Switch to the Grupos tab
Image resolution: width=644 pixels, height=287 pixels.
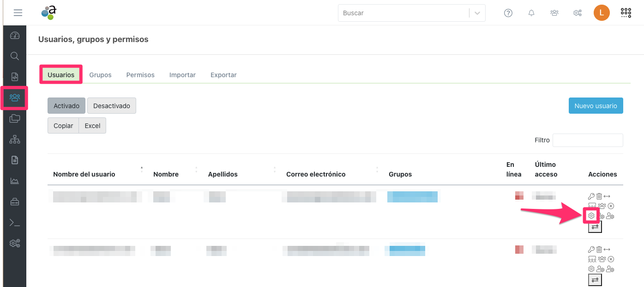pos(100,75)
